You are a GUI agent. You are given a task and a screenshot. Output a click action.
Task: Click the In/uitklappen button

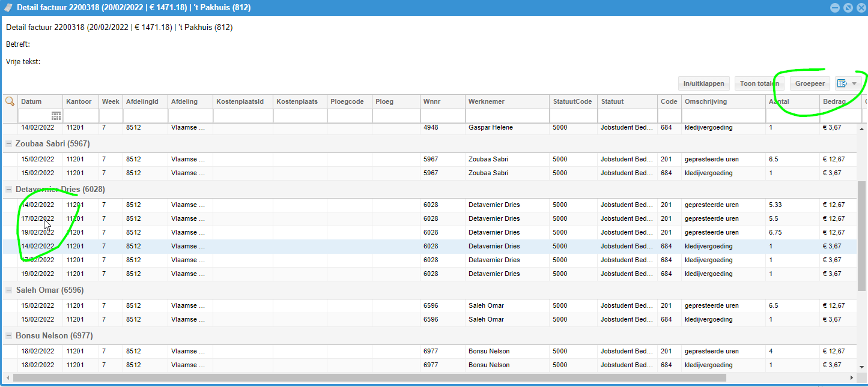(x=705, y=83)
